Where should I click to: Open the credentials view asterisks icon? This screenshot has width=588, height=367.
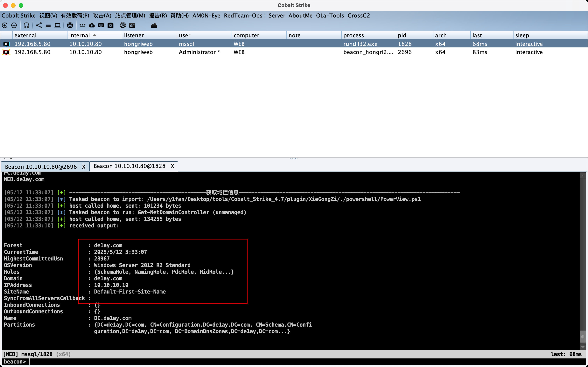82,25
